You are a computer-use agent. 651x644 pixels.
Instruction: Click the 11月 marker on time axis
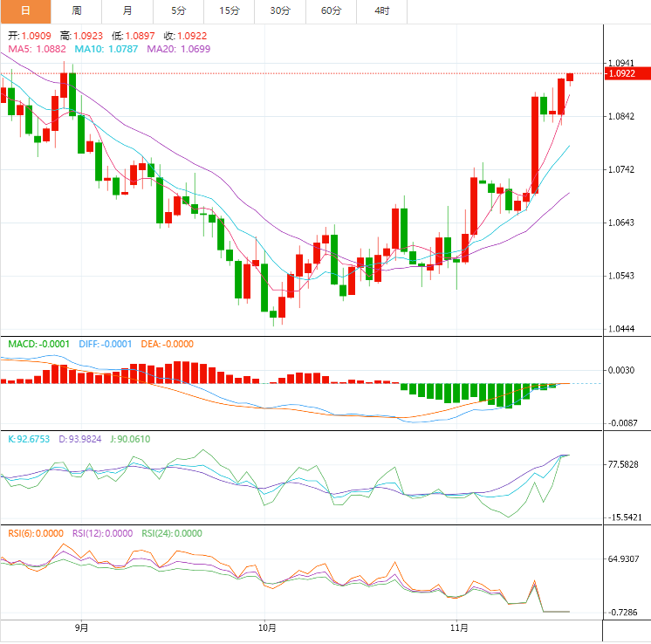click(459, 627)
